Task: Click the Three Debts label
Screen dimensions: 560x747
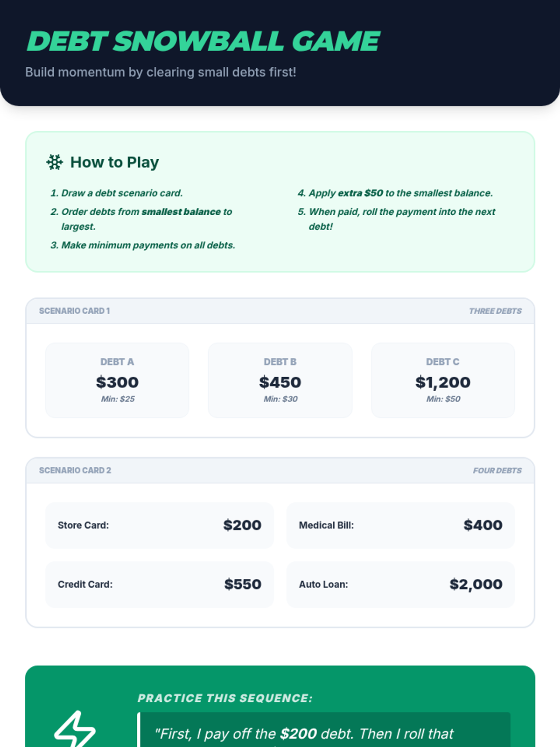Action: click(495, 311)
